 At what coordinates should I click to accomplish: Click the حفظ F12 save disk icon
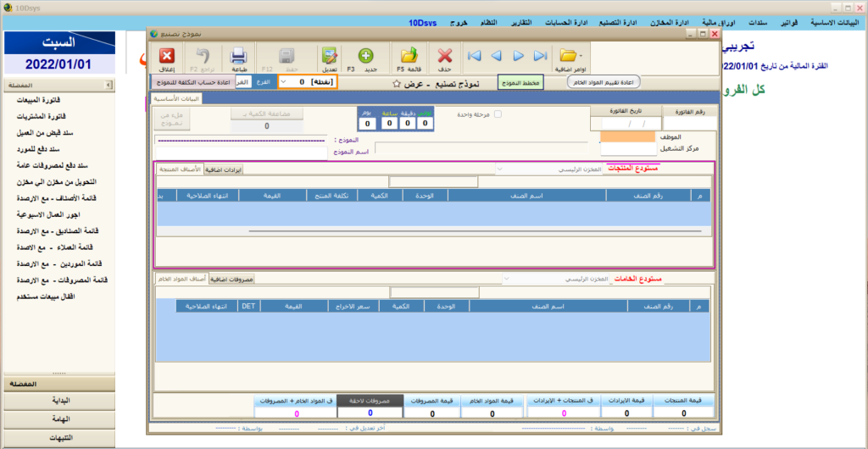[287, 55]
